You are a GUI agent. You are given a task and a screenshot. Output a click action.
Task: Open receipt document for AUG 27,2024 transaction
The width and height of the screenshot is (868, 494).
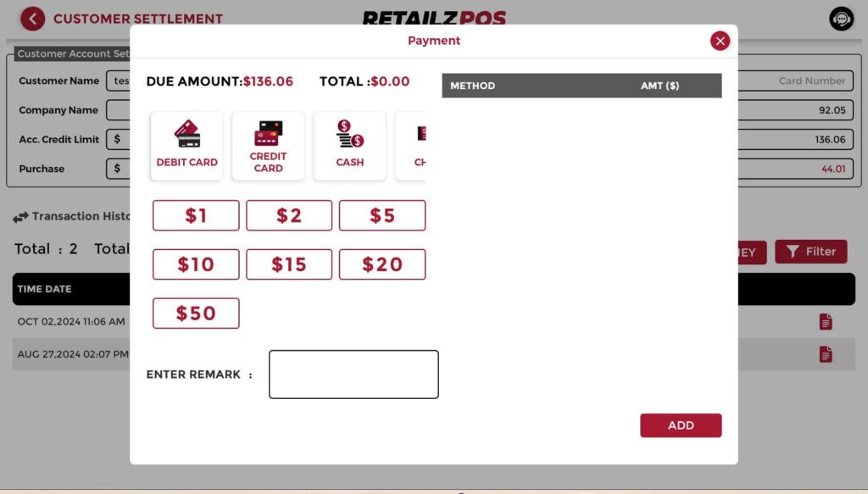826,354
